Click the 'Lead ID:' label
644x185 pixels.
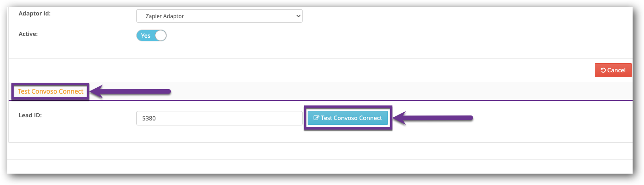[x=30, y=115]
